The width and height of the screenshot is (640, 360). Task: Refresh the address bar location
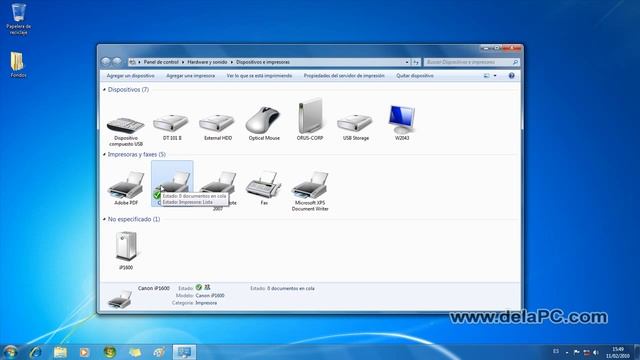coord(416,62)
